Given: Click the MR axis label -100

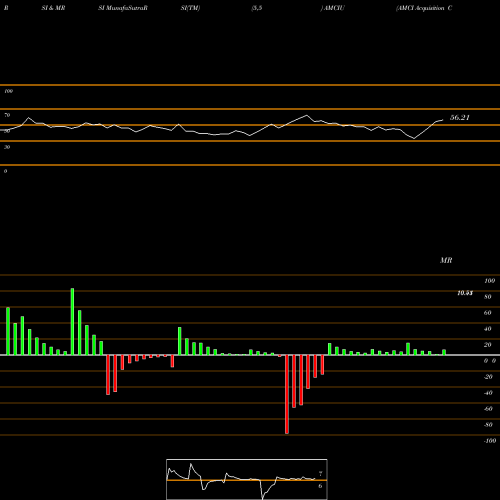Looking at the screenshot, I should (490, 441).
